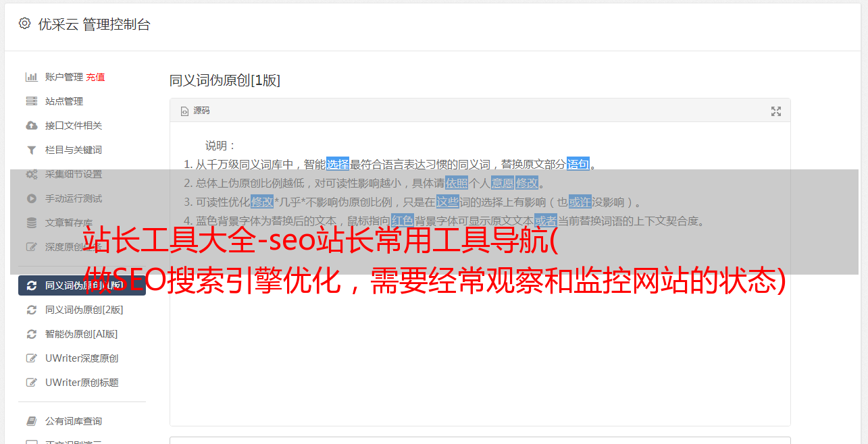The width and height of the screenshot is (868, 444).
Task: Open 接口文件相关 cloud upload icon
Action: tap(31, 126)
